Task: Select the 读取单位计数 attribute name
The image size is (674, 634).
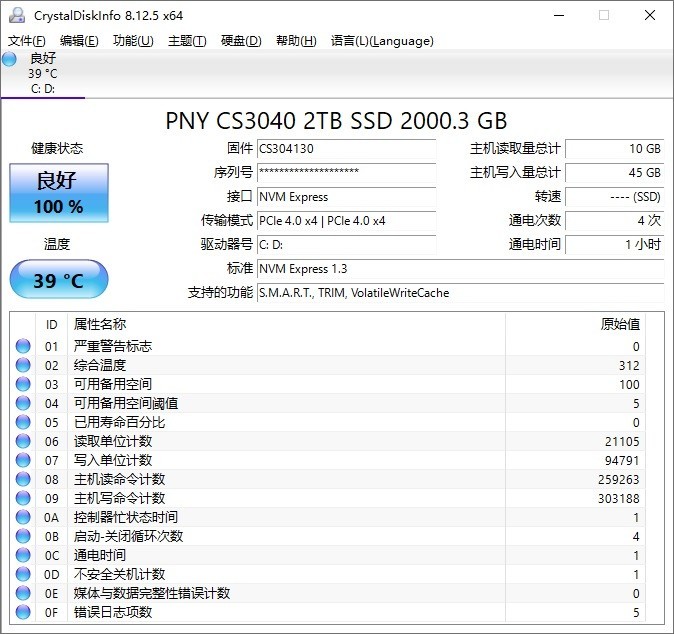Action: (113, 441)
